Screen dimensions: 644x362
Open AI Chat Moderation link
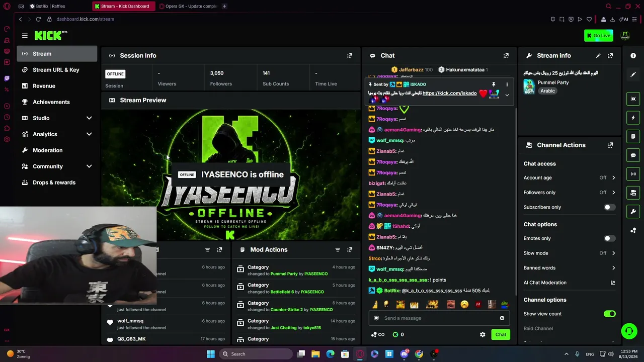[x=570, y=283]
